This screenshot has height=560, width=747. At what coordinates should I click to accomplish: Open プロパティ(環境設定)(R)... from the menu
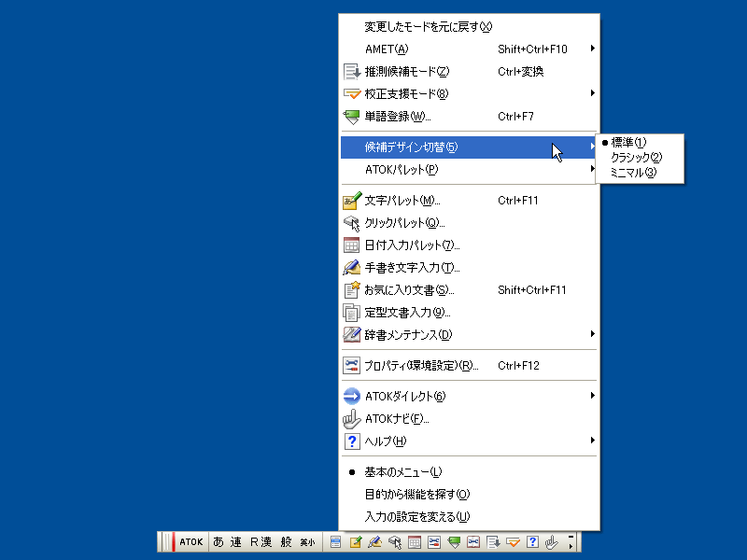point(469,366)
